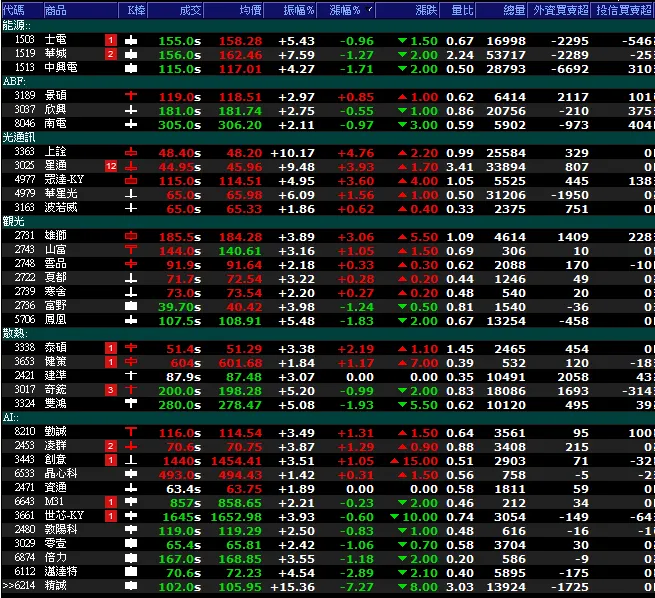Click the +15.36 amplitude value for 精誠
This screenshot has height=598, width=655.
tap(292, 587)
